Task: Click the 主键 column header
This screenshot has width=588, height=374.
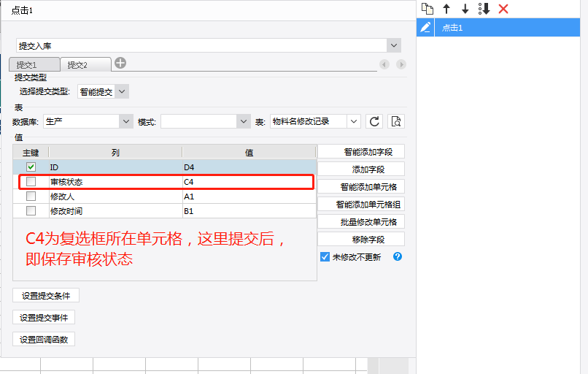Action: pyautogui.click(x=31, y=153)
